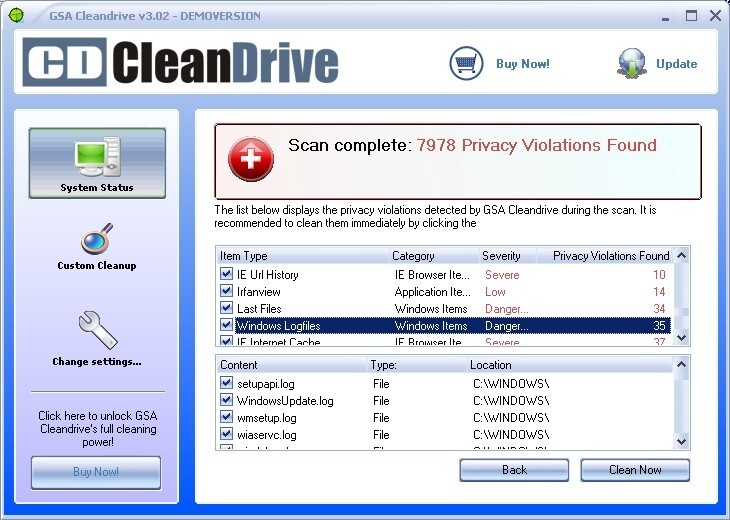Viewport: 730px width, 520px height.
Task: Sort by Category column header
Action: (x=434, y=256)
